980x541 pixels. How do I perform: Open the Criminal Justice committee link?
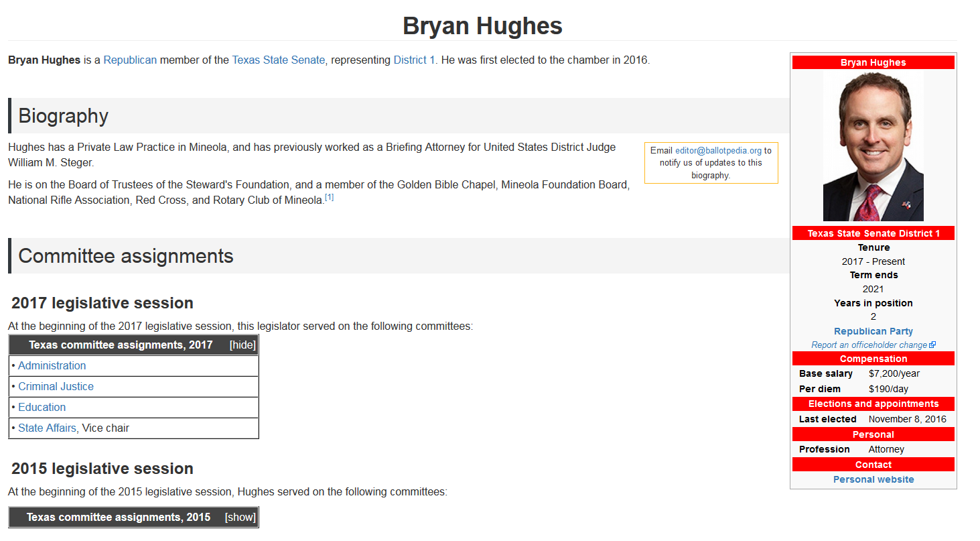[x=56, y=387]
